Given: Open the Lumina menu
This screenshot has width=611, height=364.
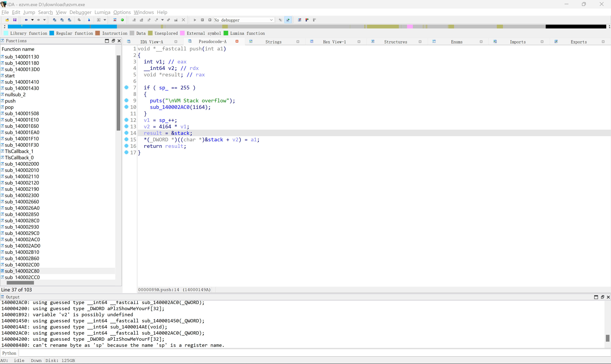Looking at the screenshot, I should [x=102, y=12].
